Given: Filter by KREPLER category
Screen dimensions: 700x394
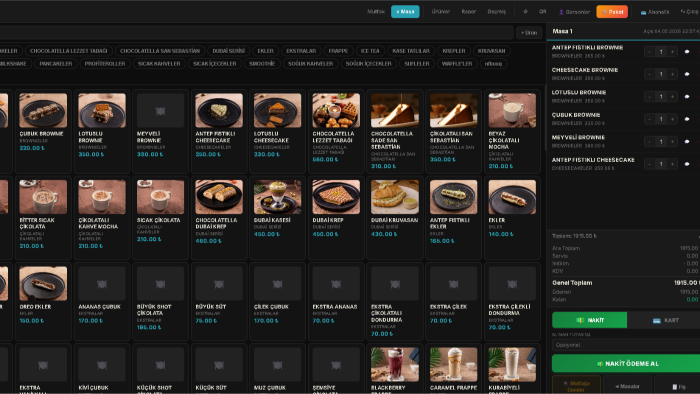Looking at the screenshot, I should click(454, 51).
